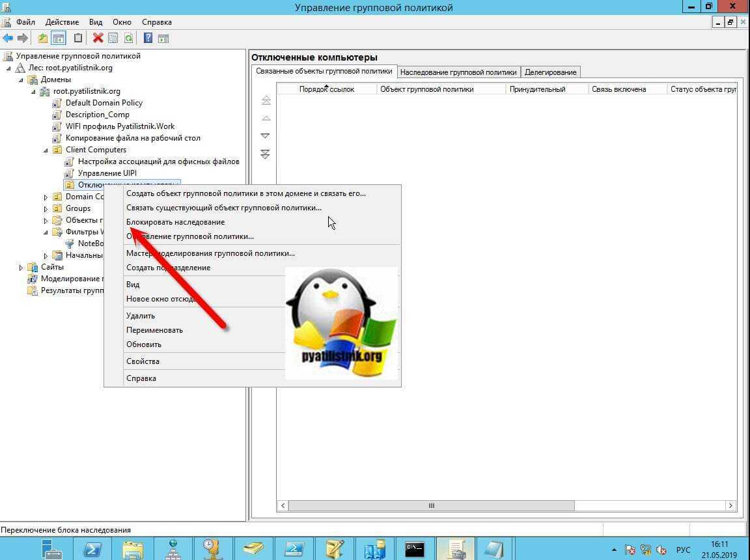
Task: Sort by Порядок ссылок column header
Action: 327,89
